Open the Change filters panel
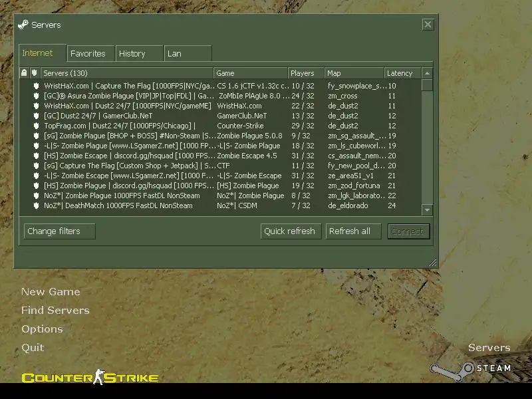 tap(59, 231)
